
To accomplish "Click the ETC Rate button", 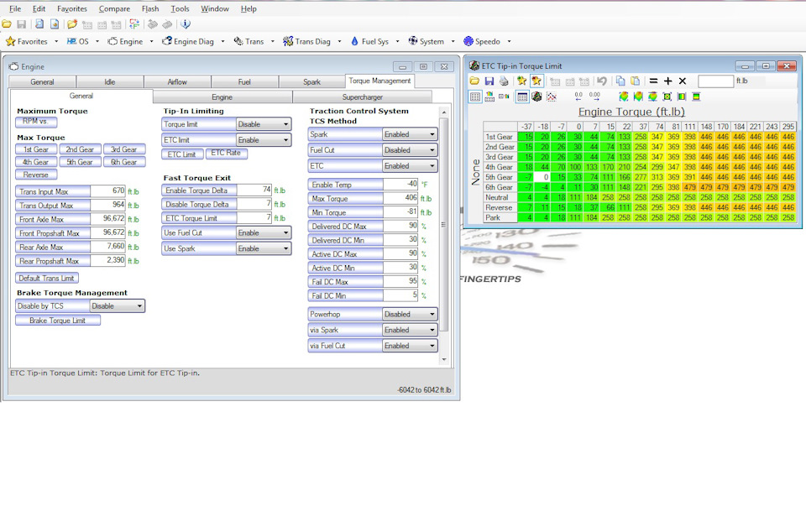I will [226, 153].
